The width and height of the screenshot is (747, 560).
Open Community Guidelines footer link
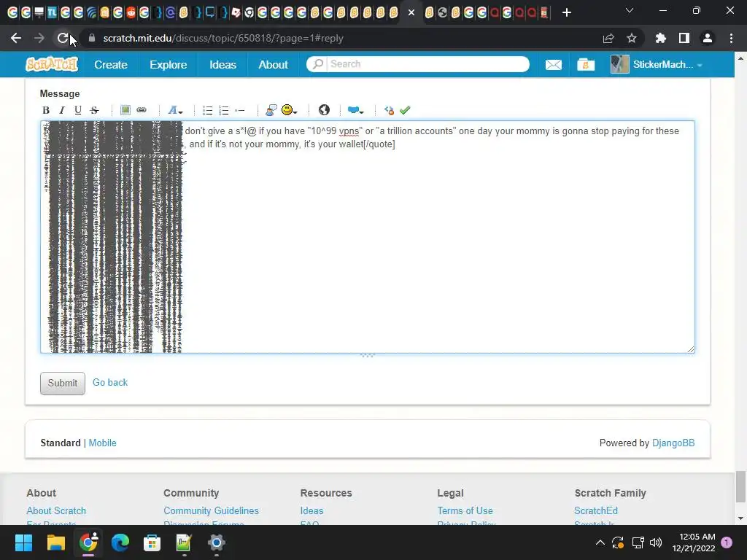pyautogui.click(x=211, y=510)
